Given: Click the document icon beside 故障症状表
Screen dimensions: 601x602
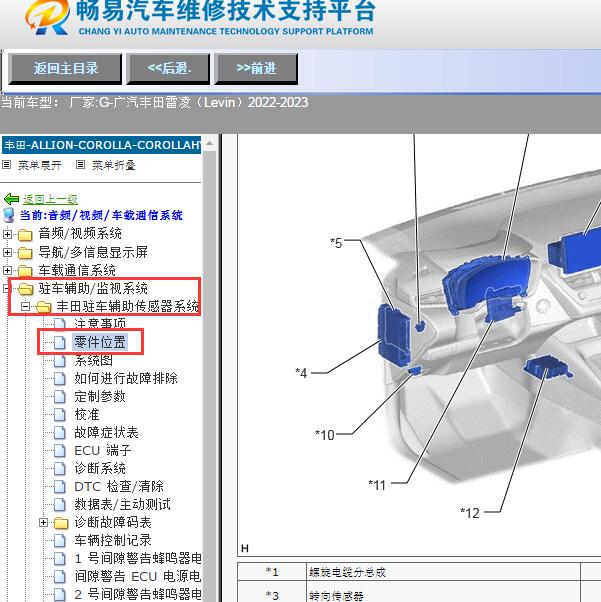Looking at the screenshot, I should pyautogui.click(x=60, y=432).
